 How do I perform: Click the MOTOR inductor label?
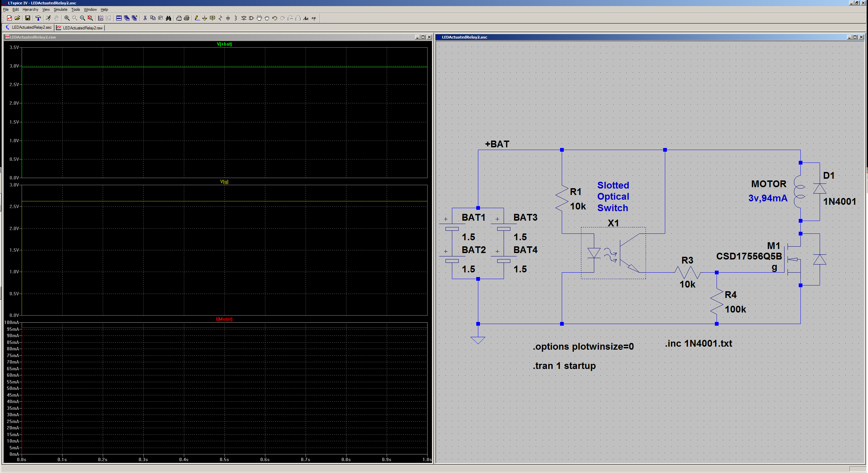pos(769,184)
